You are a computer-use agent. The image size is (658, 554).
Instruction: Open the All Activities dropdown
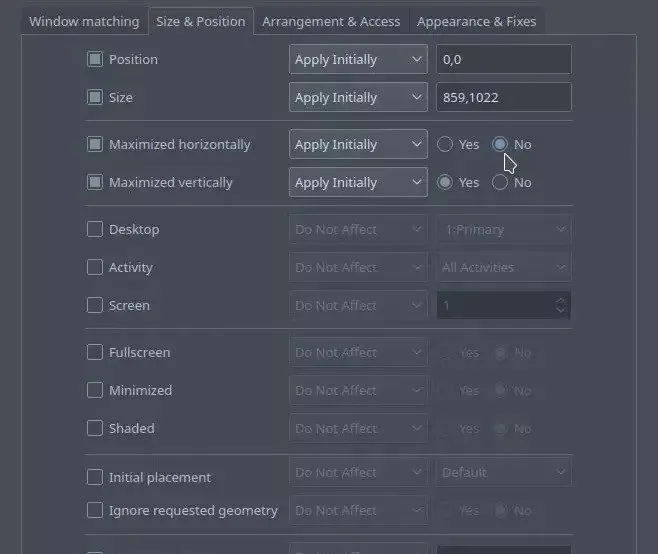(x=504, y=267)
